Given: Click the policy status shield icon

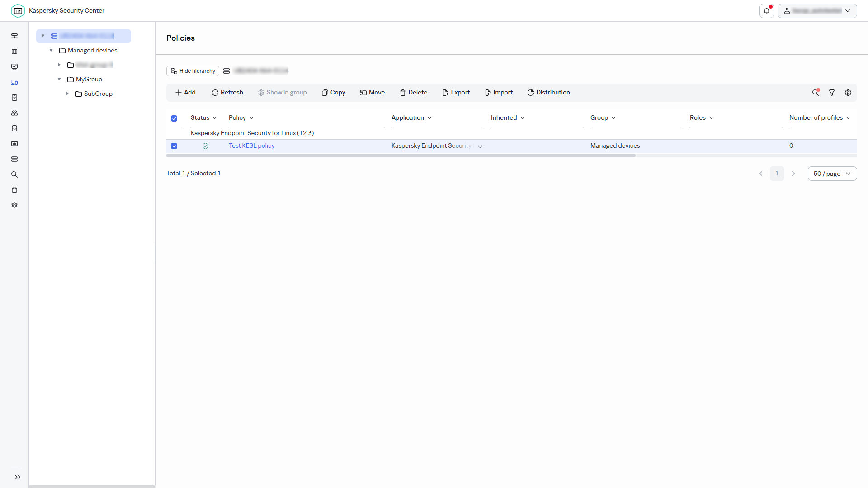Looking at the screenshot, I should [205, 146].
